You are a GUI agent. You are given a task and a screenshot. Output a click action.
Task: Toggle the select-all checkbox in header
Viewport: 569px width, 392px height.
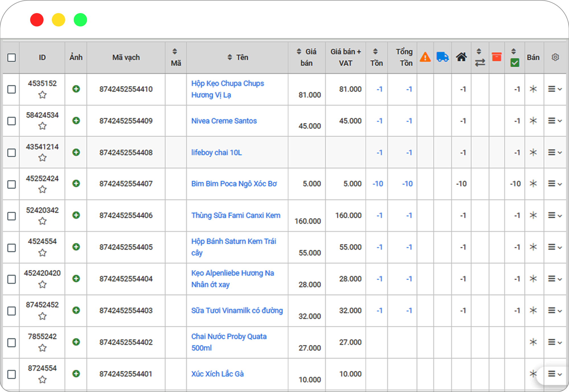click(11, 57)
